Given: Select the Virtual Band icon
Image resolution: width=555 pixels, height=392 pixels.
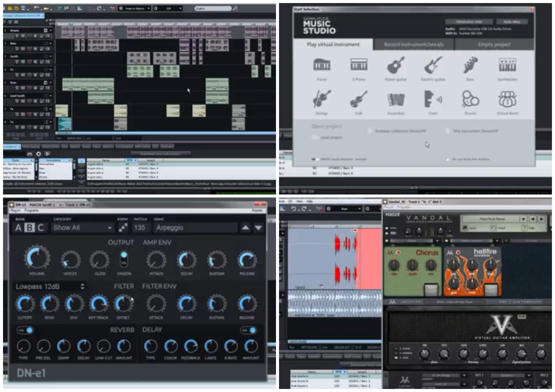Looking at the screenshot, I should (507, 99).
